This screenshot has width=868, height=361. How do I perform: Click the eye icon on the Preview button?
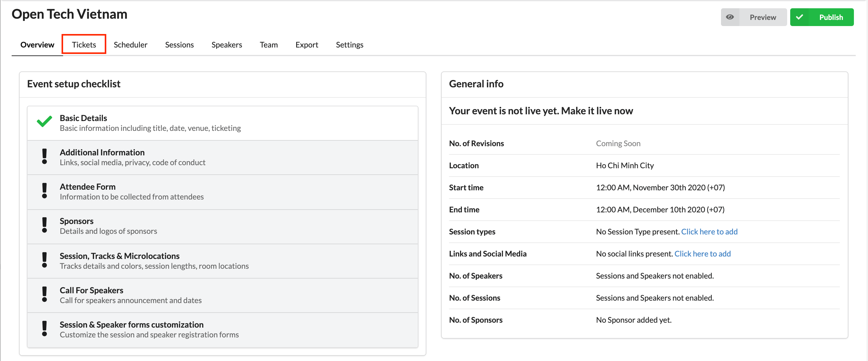pyautogui.click(x=730, y=17)
